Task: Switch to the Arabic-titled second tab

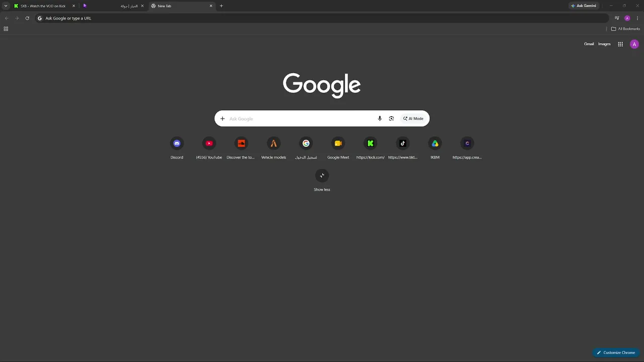Action: pos(114,6)
